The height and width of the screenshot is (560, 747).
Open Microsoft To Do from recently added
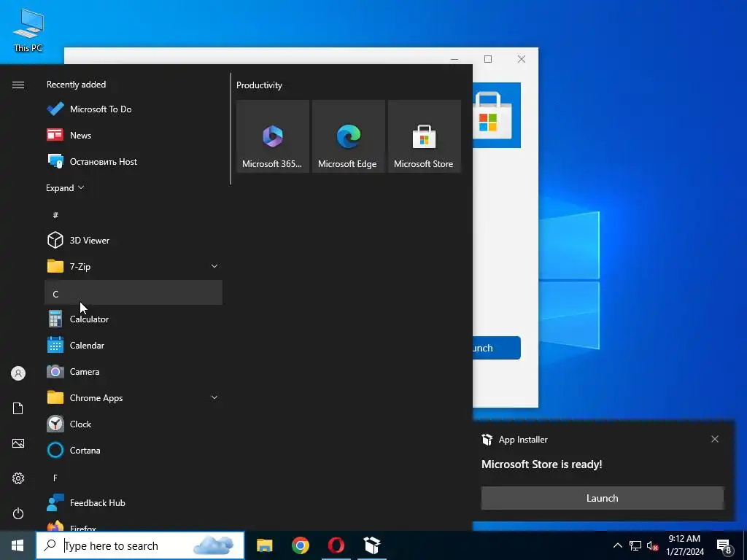[x=133, y=109]
